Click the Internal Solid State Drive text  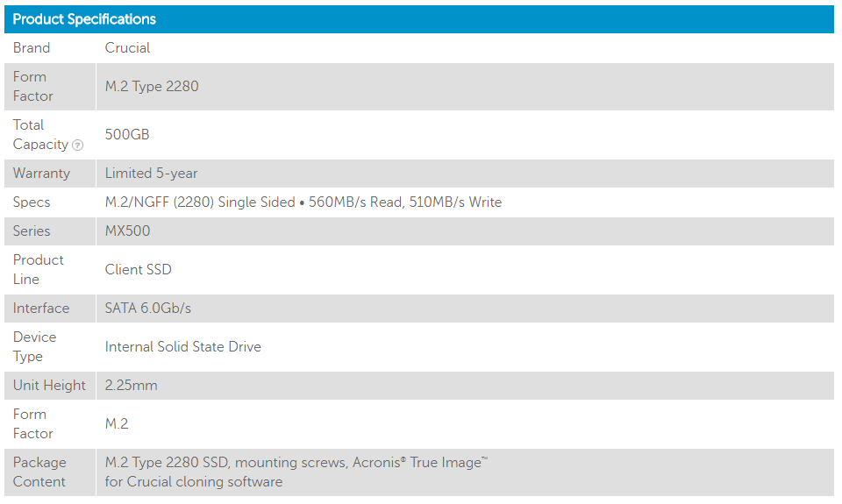[x=183, y=347]
